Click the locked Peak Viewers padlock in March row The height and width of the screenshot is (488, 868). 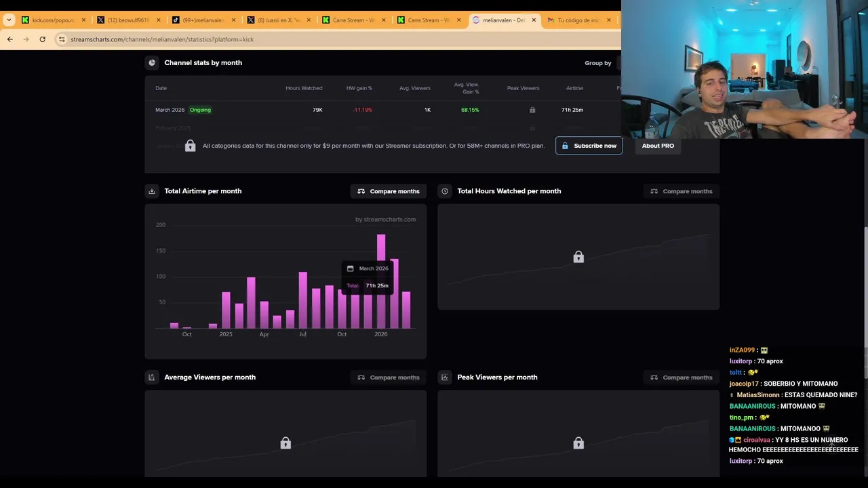point(532,110)
